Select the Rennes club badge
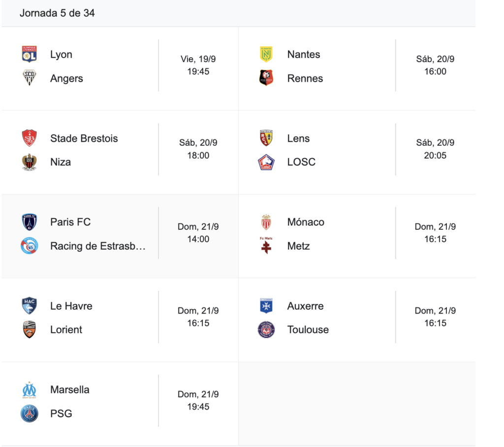 click(x=266, y=78)
